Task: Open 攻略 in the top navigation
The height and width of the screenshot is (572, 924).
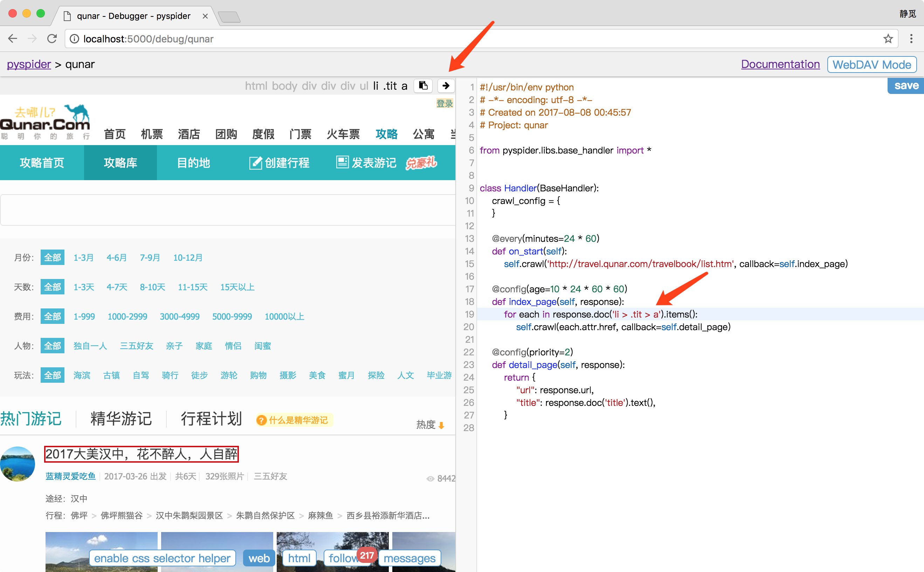Action: pos(387,134)
